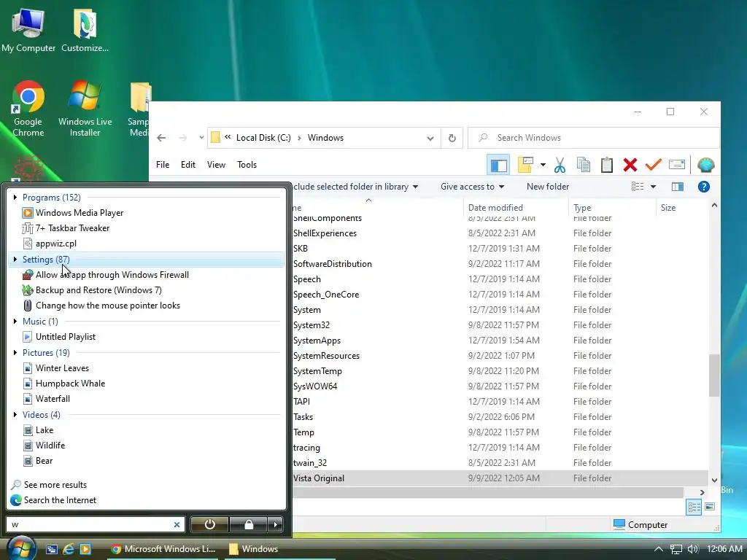747x560 pixels.
Task: Click the start menu lock button
Action: pos(248,524)
